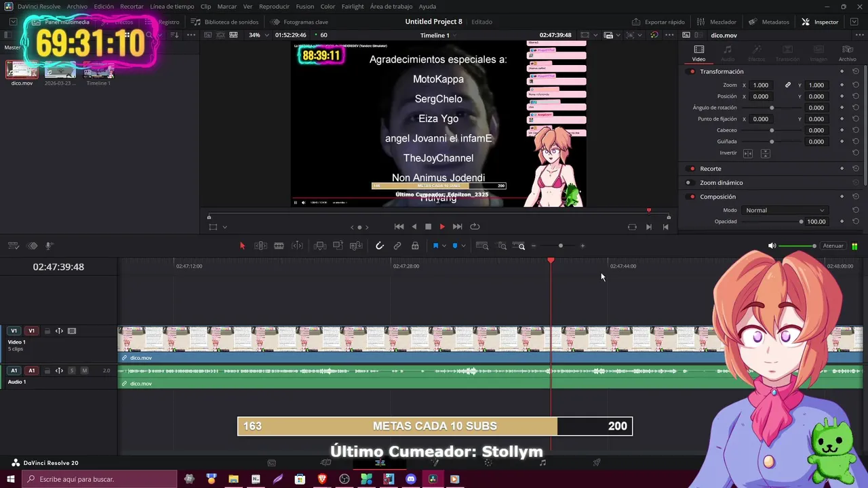Open the Mezclador panel
This screenshot has width=868, height=488.
click(x=716, y=22)
